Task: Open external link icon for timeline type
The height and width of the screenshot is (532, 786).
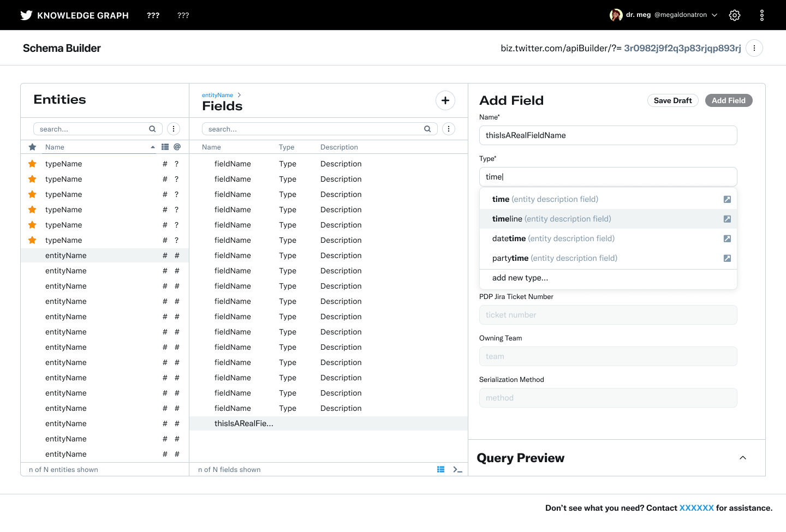Action: tap(727, 219)
